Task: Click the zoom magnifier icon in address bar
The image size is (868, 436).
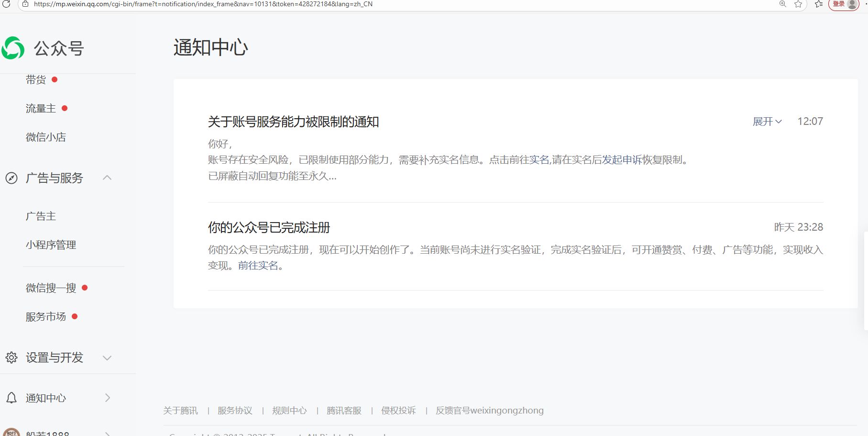Action: click(x=783, y=4)
